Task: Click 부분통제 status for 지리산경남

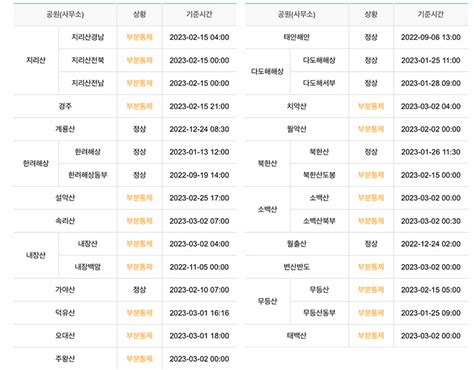Action: coord(139,37)
